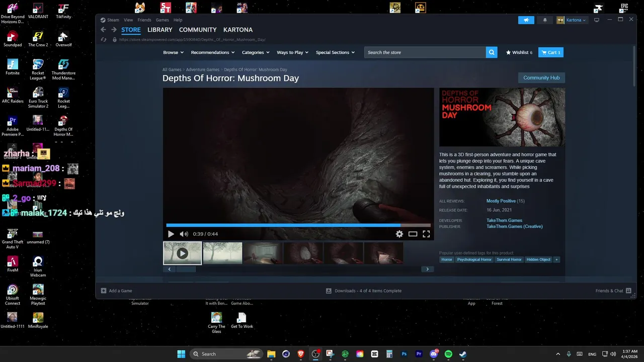Image resolution: width=644 pixels, height=362 pixels.
Task: Expand the Ways to Play dropdown
Action: (x=293, y=52)
